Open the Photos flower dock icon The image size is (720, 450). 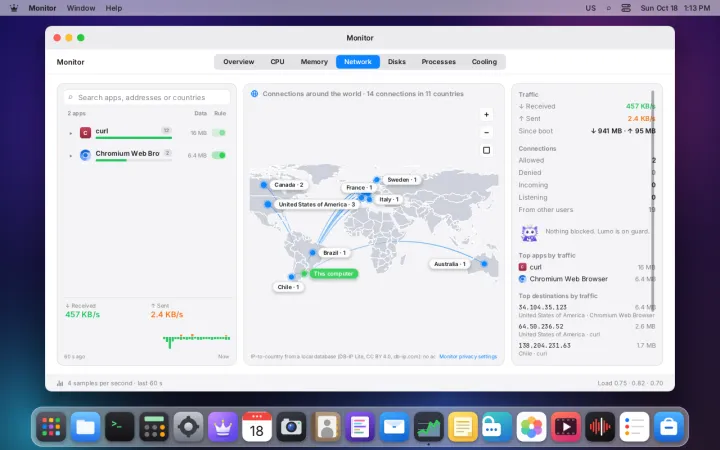pyautogui.click(x=531, y=427)
